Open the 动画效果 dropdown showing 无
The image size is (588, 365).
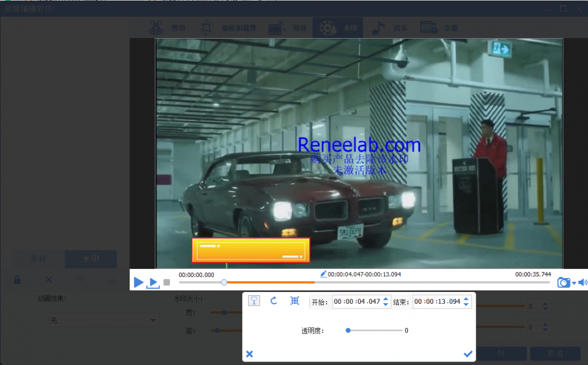click(104, 321)
